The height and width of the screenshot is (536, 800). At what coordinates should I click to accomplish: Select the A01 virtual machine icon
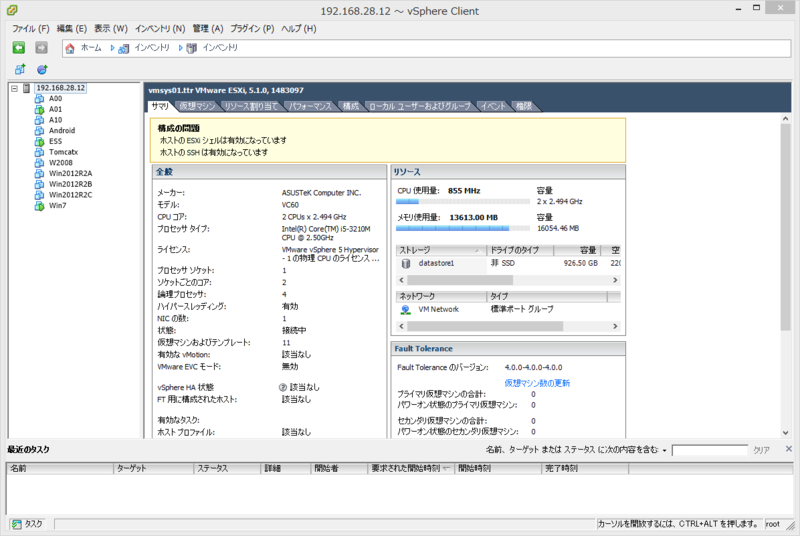coord(39,109)
